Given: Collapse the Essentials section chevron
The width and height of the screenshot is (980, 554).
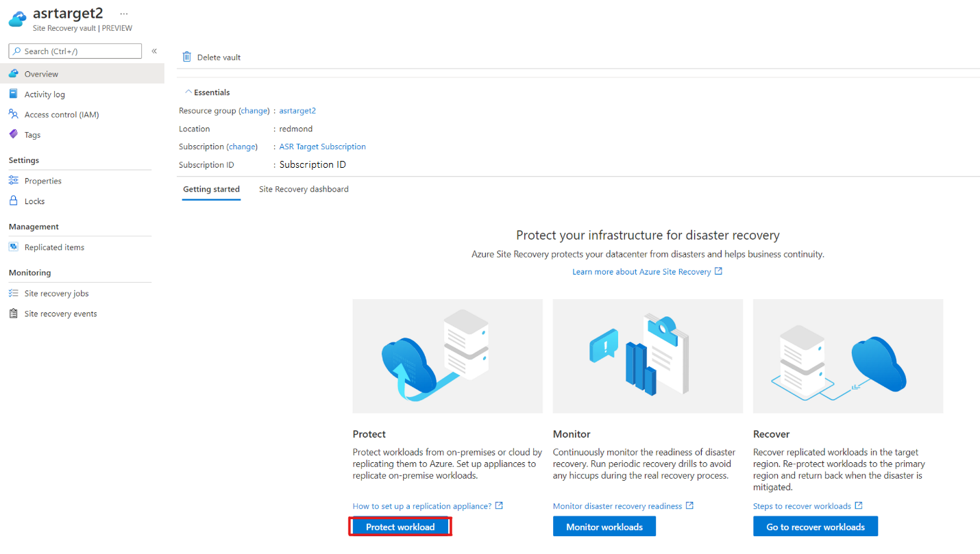Looking at the screenshot, I should (x=188, y=92).
